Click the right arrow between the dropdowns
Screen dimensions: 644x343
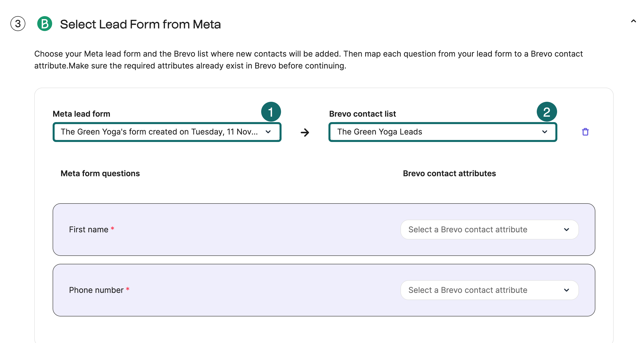pyautogui.click(x=305, y=132)
